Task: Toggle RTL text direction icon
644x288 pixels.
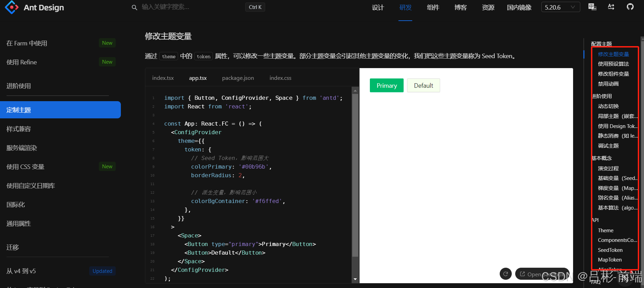Action: 611,7
